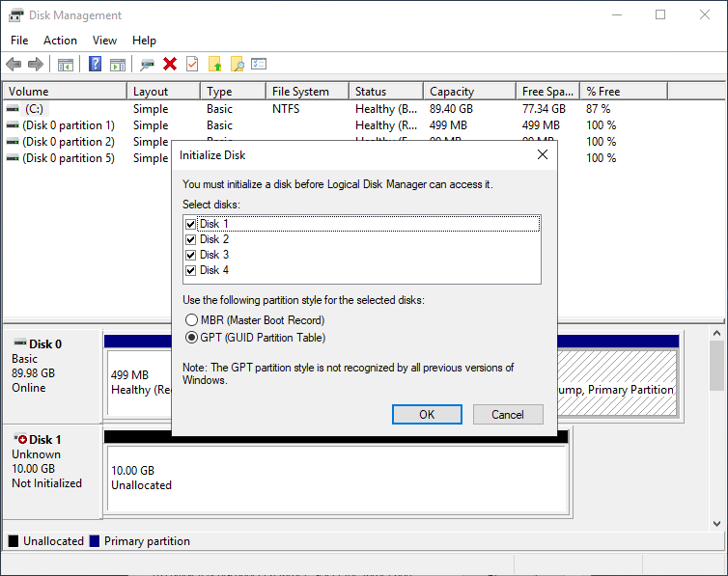The height and width of the screenshot is (576, 728).
Task: Click the folder with green arrow icon
Action: tap(214, 64)
